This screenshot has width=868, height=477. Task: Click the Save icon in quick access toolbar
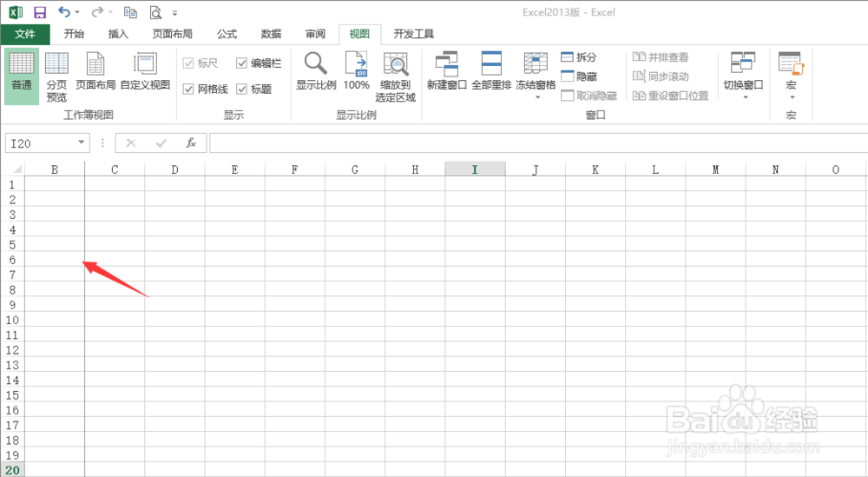[40, 12]
